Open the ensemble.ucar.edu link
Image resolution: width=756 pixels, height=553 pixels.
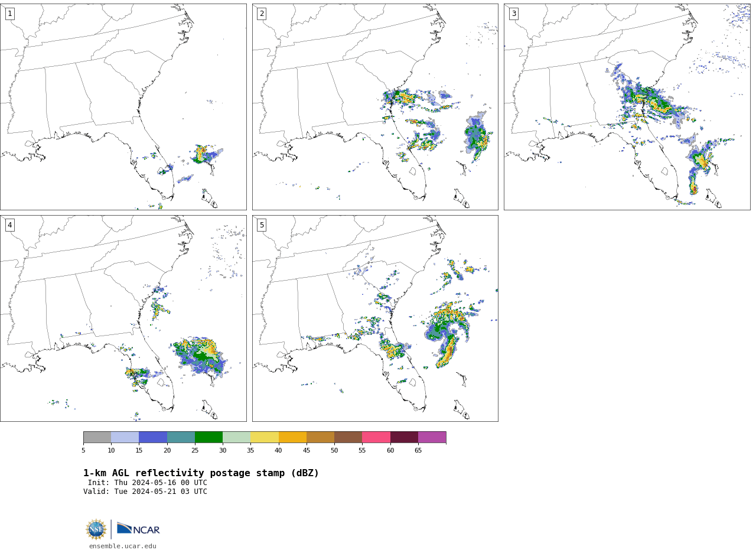pos(123,547)
